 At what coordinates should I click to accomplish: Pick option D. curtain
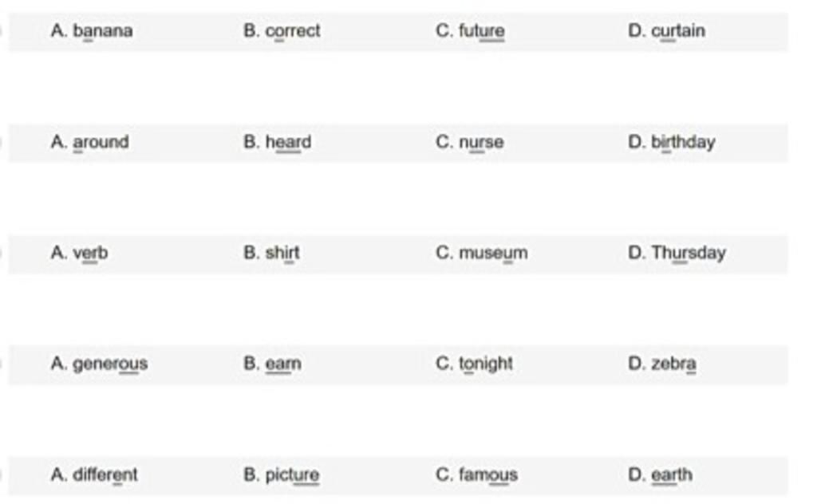tap(667, 31)
